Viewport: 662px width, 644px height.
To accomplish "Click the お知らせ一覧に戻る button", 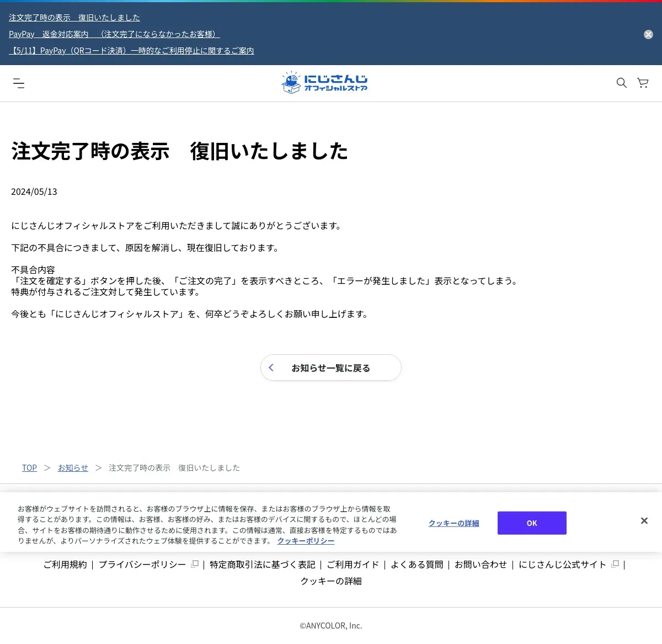I will point(331,368).
